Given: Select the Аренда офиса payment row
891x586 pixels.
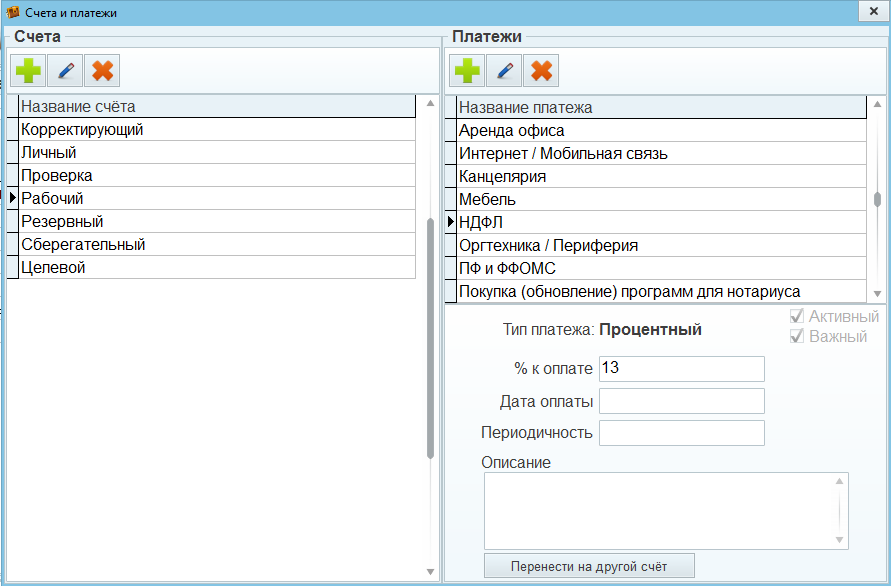Looking at the screenshot, I should (660, 131).
